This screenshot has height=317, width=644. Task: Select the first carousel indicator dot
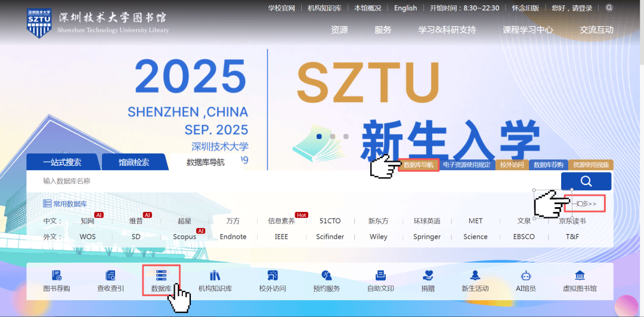click(x=319, y=137)
